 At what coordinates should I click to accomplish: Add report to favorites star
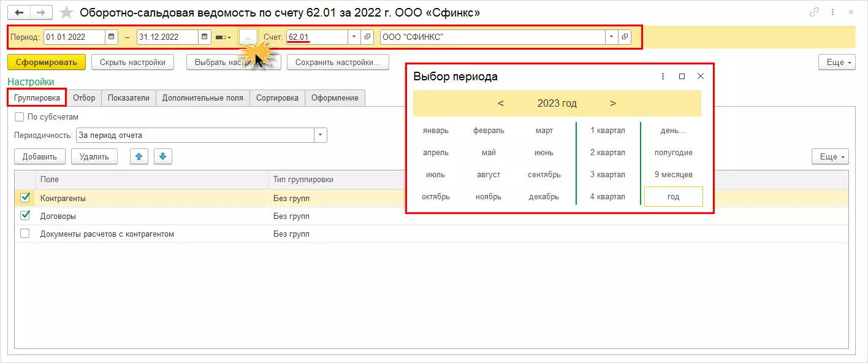pos(66,12)
